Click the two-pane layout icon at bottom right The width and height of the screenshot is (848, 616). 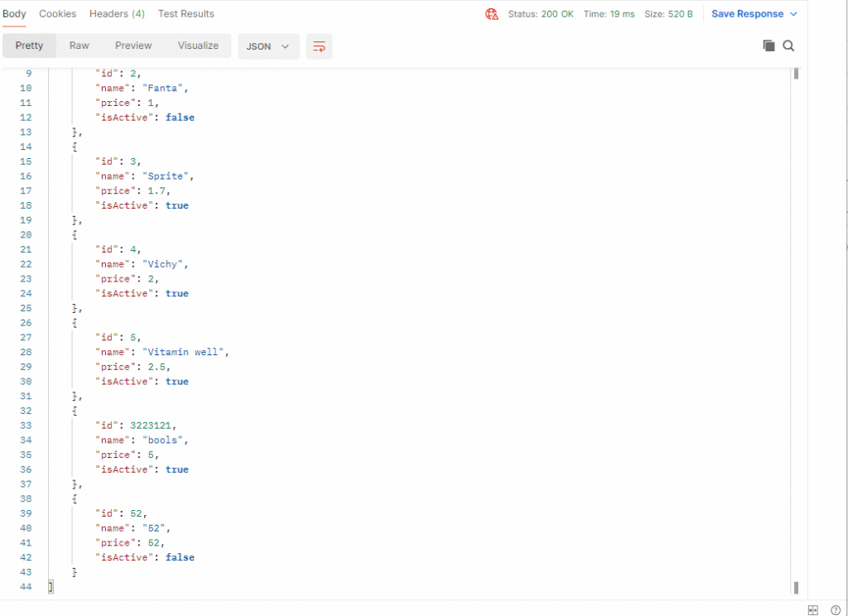coord(812,609)
